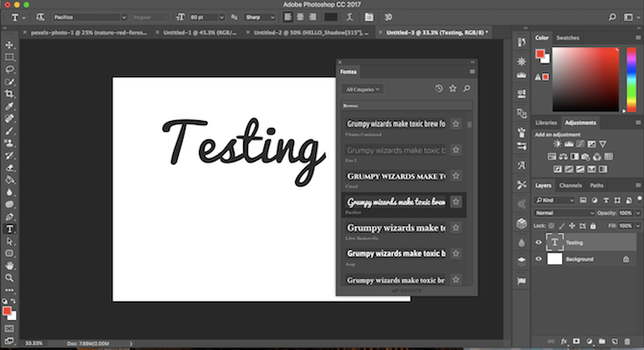The width and height of the screenshot is (644, 350).
Task: Select the Horizontal Type tool
Action: point(10,229)
